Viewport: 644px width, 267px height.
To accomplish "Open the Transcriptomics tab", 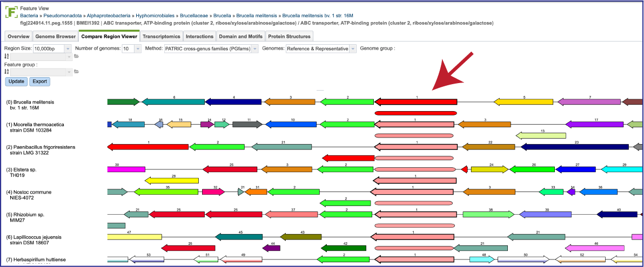I will (162, 37).
